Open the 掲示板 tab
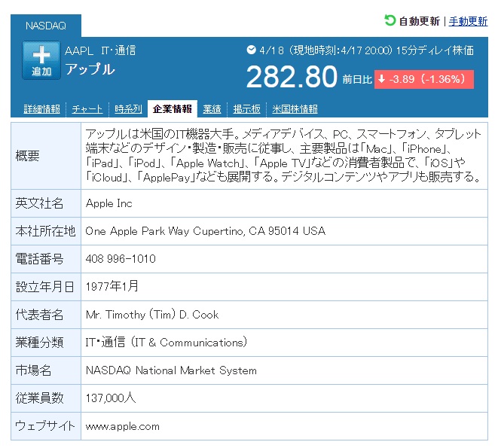495x448 pixels. pos(246,109)
